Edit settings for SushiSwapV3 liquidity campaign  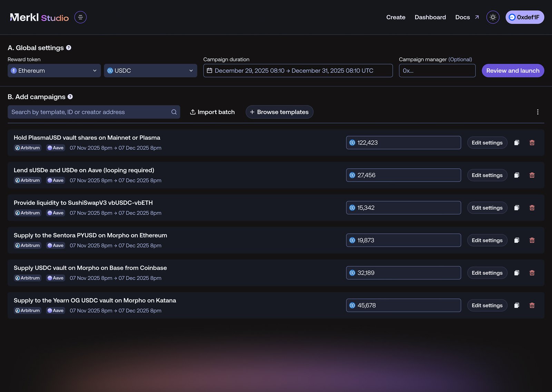coord(487,208)
